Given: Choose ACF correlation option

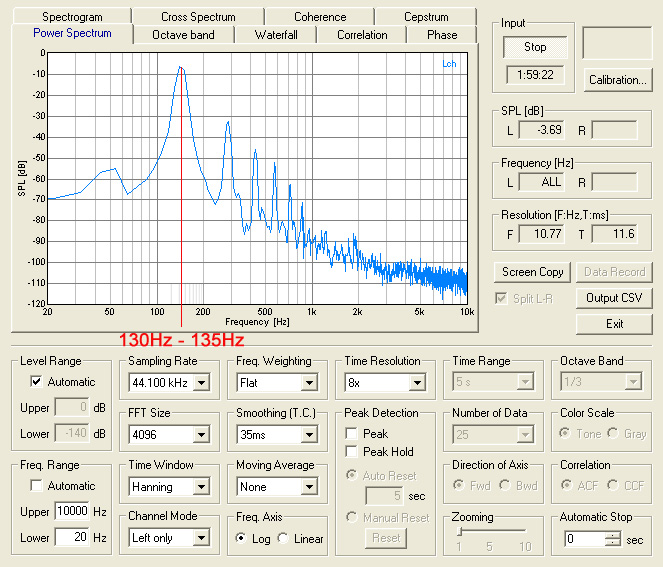Looking at the screenshot, I should click(566, 485).
